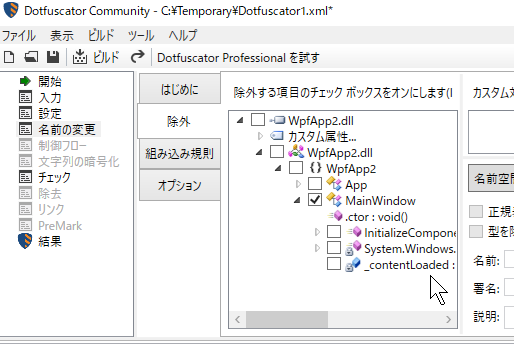Click the New project toolbar icon

tap(9, 57)
